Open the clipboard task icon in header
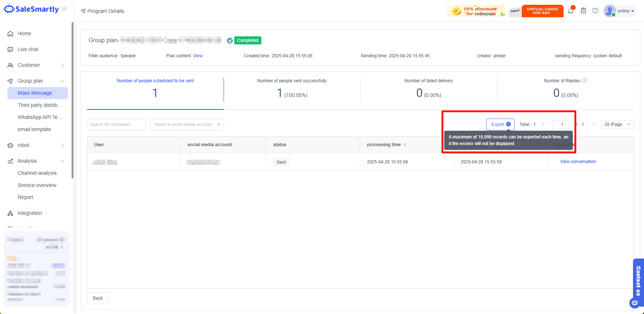This screenshot has height=314, width=644. click(583, 11)
